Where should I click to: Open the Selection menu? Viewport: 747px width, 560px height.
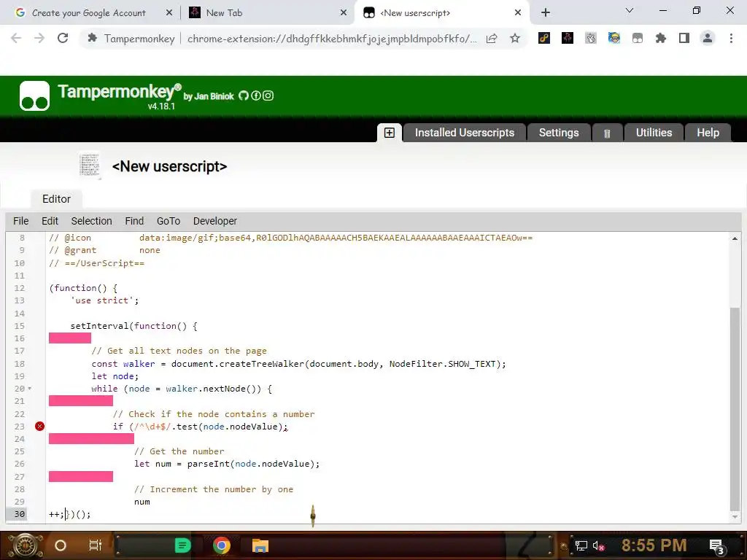pyautogui.click(x=91, y=222)
